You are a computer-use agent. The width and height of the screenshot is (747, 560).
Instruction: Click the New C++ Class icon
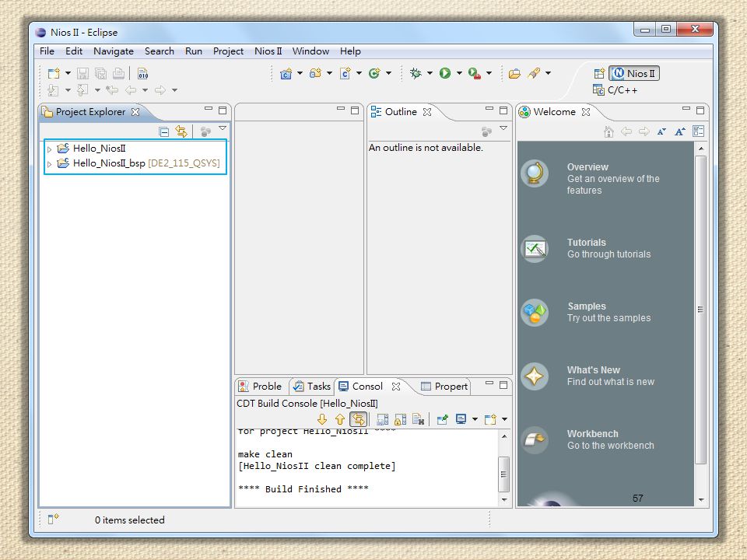coord(374,73)
